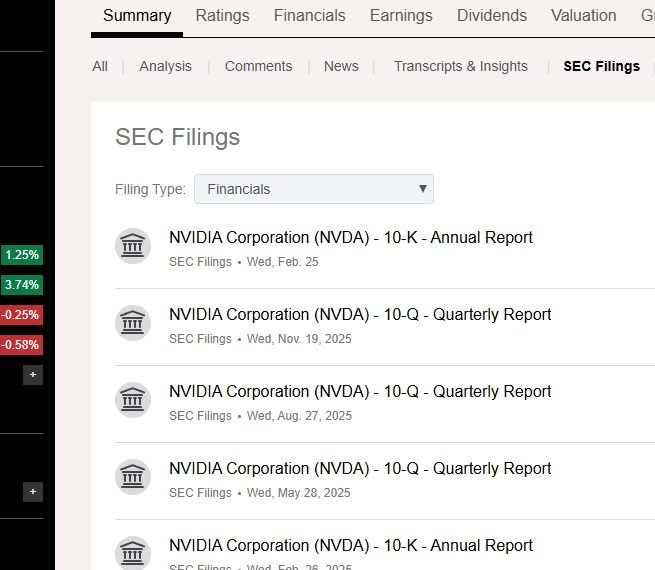Select the Analysis filter

(165, 66)
